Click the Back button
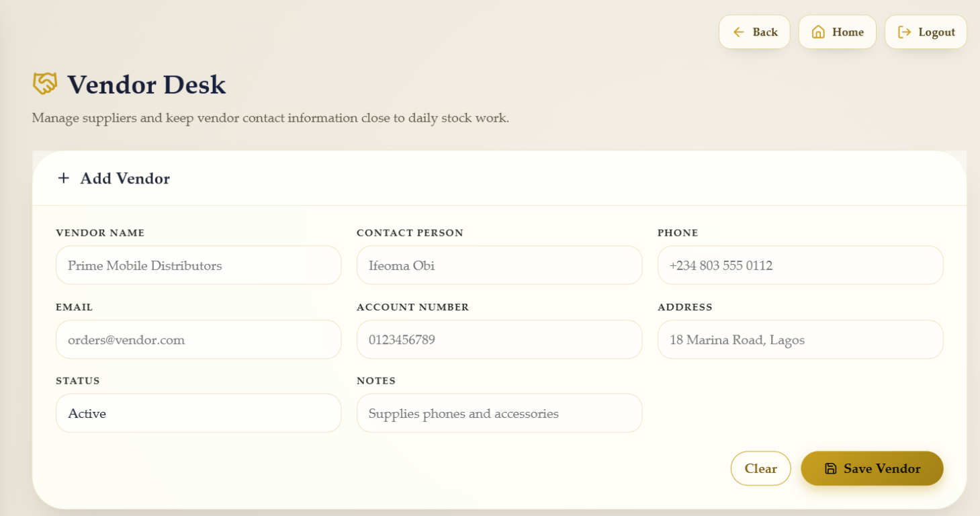Viewport: 980px width, 516px height. (x=754, y=32)
